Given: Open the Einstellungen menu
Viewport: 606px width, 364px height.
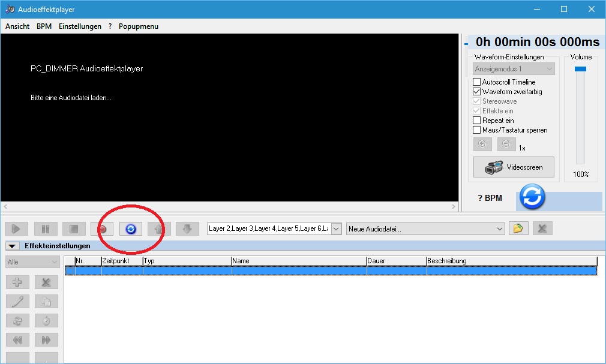Looking at the screenshot, I should 80,26.
